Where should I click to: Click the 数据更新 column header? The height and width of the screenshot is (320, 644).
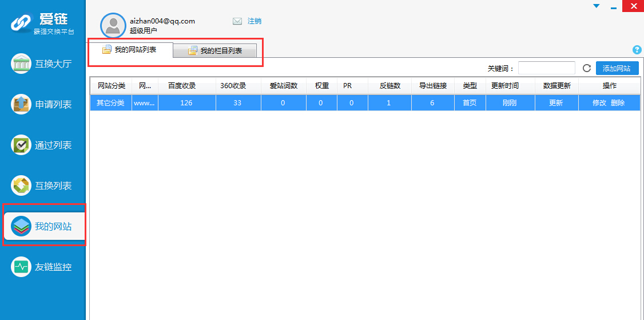click(556, 86)
